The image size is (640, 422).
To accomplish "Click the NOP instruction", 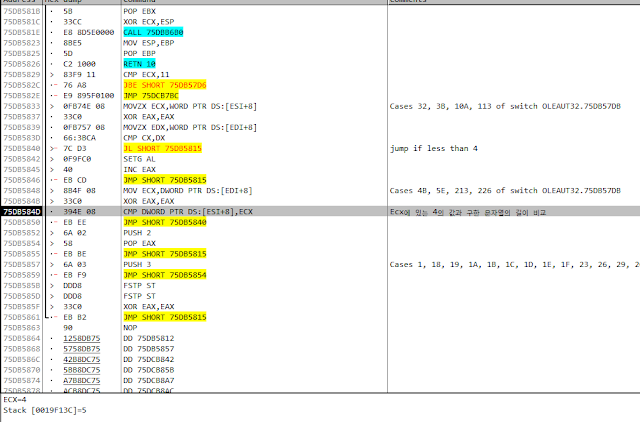I will point(130,328).
